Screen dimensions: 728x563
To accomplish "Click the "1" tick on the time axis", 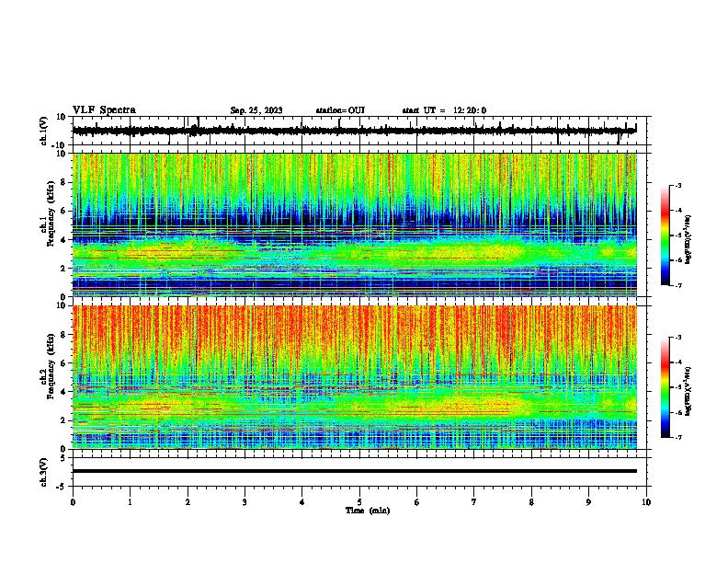I will (x=130, y=502).
